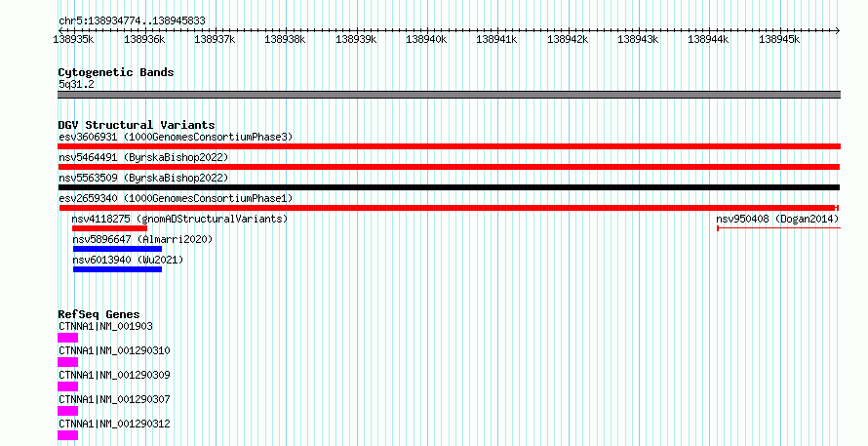Open CTNNA1|NM_001290312 gene label
Viewport: 868px width, 446px height.
[x=114, y=424]
